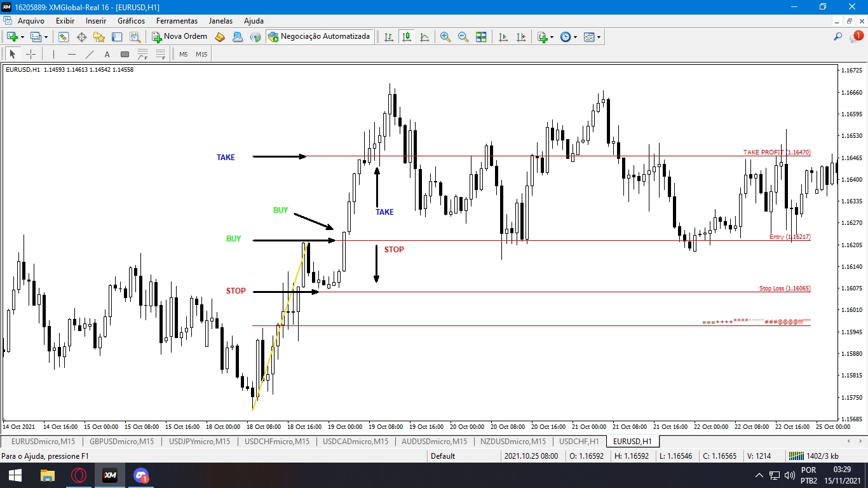Tile chart windows icon
Viewport: 868px width, 488px height.
(x=481, y=37)
